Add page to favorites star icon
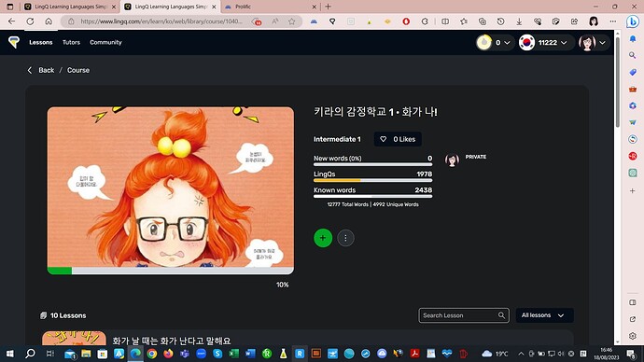Image resolution: width=644 pixels, height=362 pixels. pyautogui.click(x=291, y=21)
